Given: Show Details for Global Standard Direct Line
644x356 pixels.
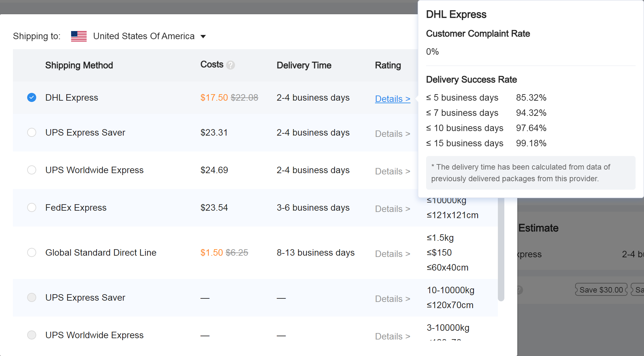Looking at the screenshot, I should coord(392,254).
